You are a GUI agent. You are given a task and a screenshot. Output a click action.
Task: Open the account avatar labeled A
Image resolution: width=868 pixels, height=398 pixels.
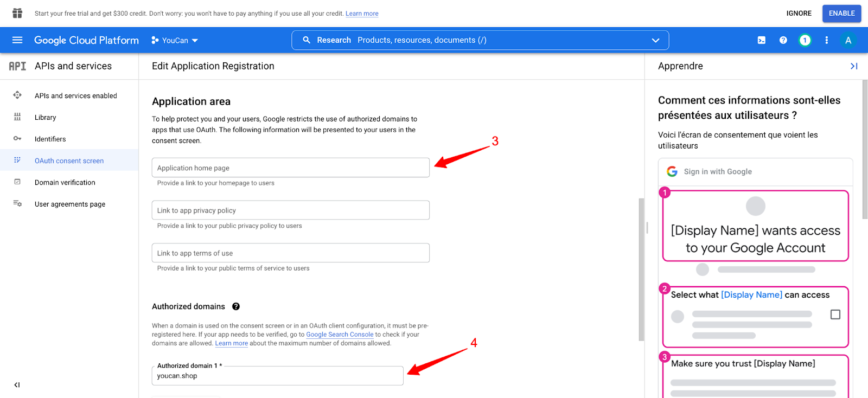(x=848, y=40)
